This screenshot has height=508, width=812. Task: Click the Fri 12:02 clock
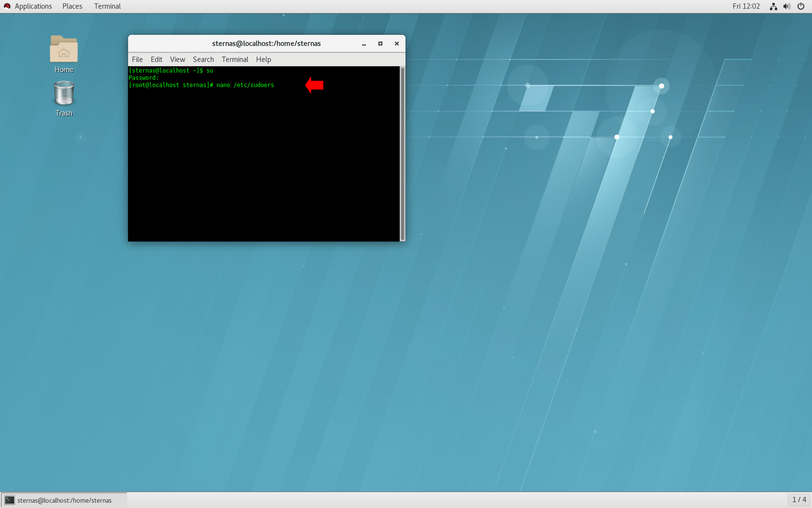click(x=746, y=6)
